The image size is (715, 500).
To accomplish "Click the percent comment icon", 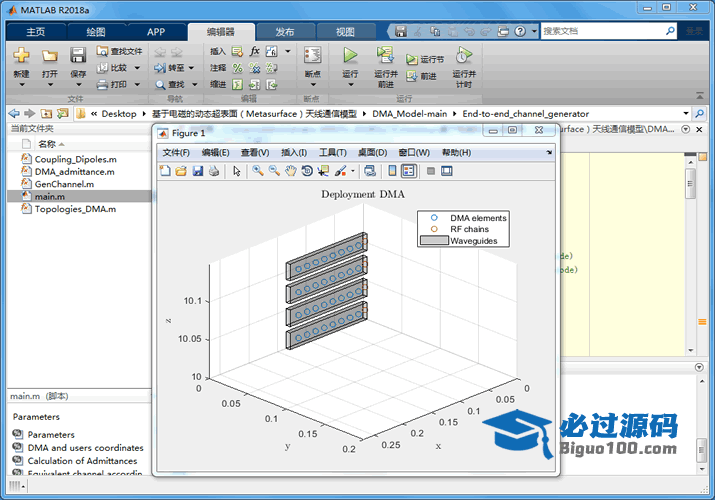I will (x=238, y=68).
